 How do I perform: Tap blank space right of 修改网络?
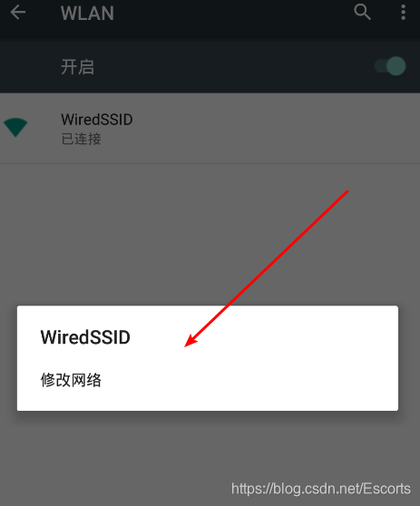click(x=249, y=380)
